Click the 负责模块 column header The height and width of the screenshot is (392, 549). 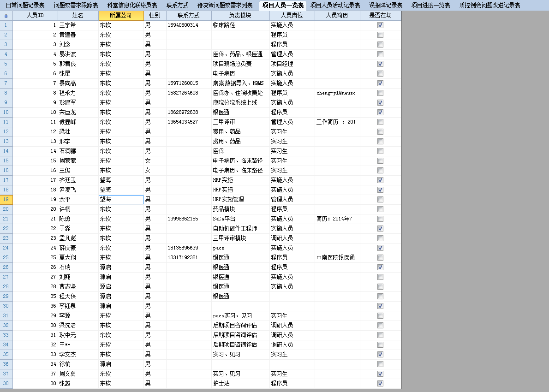tap(240, 15)
